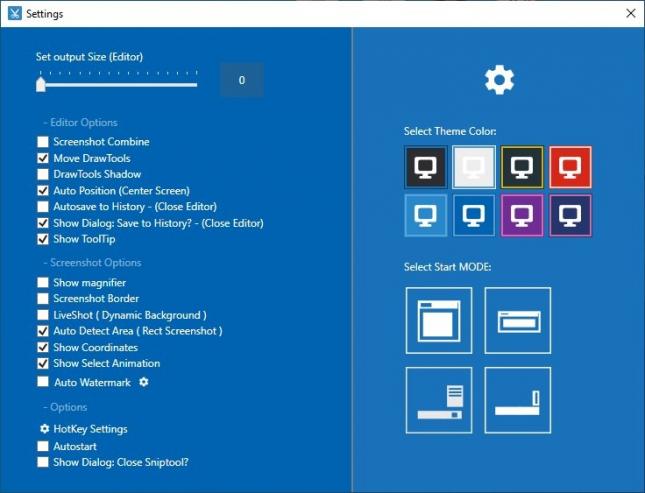Choose the minimal bar with vertical strip mode

click(517, 400)
